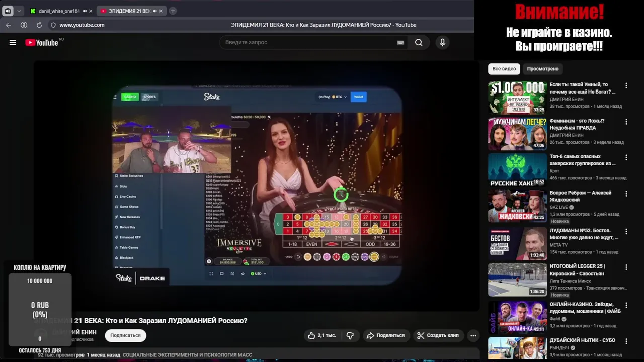Dislike the video with thumbs-down
The image size is (644, 362).
pos(350,335)
